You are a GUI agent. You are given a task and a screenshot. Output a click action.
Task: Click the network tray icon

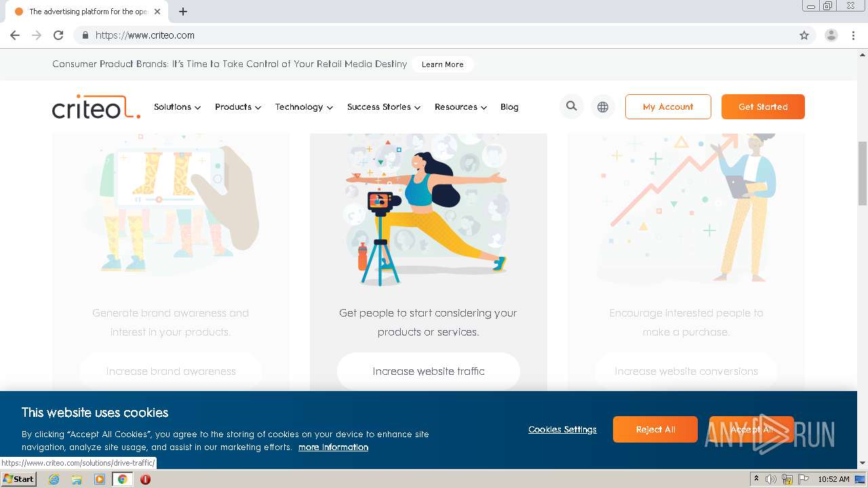(787, 479)
